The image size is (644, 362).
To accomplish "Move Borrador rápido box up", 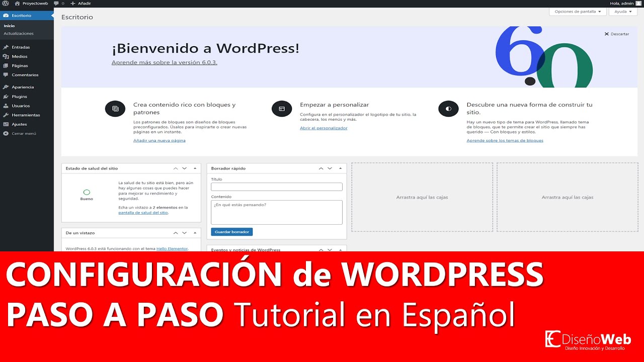I will (x=321, y=168).
